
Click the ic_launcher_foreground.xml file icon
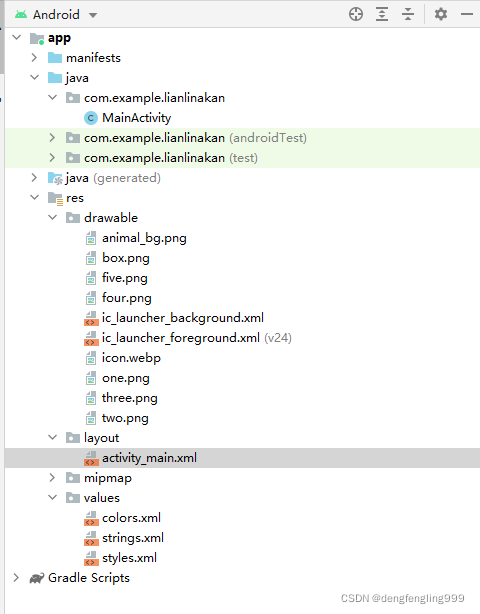click(91, 338)
